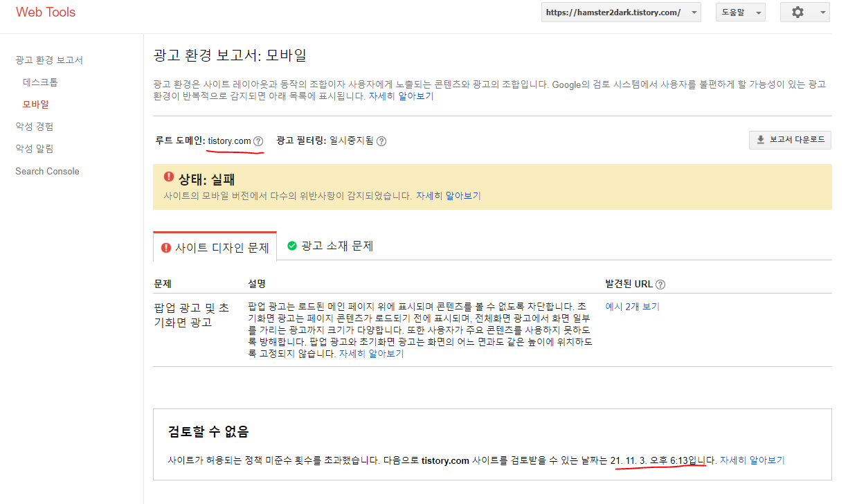Click help icon next to 루트 도메인 tistory.com
The image size is (857, 504).
pos(258,141)
